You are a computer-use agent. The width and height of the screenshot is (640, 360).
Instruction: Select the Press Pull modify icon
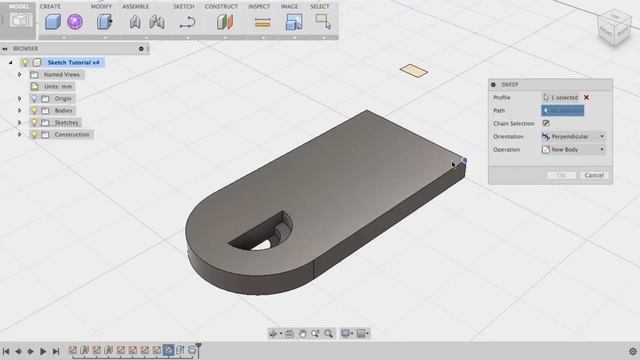point(104,22)
